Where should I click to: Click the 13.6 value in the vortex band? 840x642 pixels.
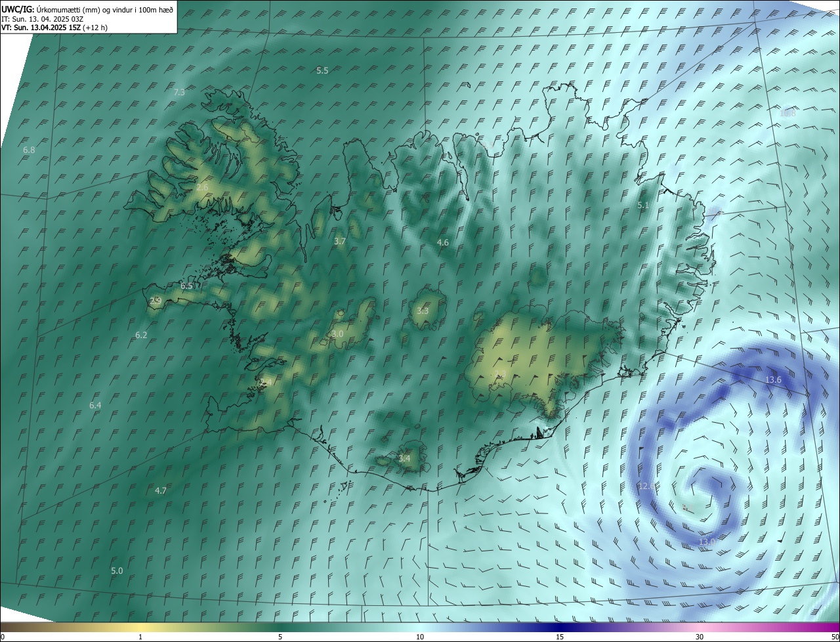(773, 381)
